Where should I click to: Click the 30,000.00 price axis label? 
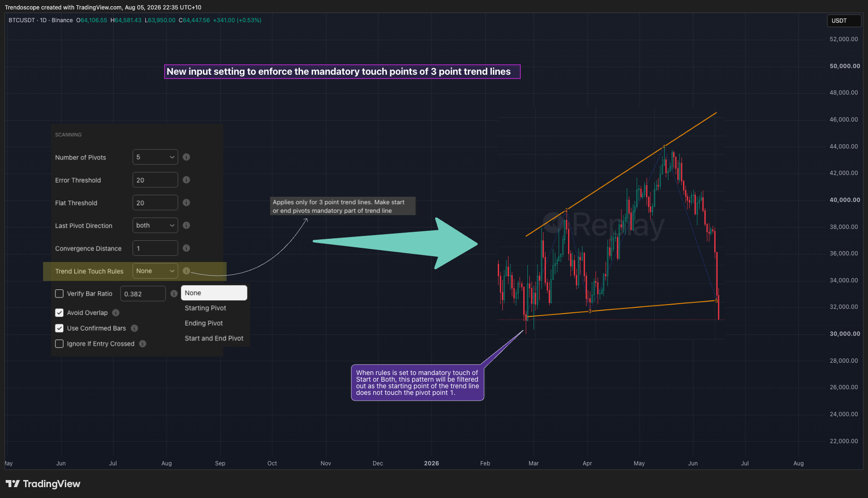845,334
